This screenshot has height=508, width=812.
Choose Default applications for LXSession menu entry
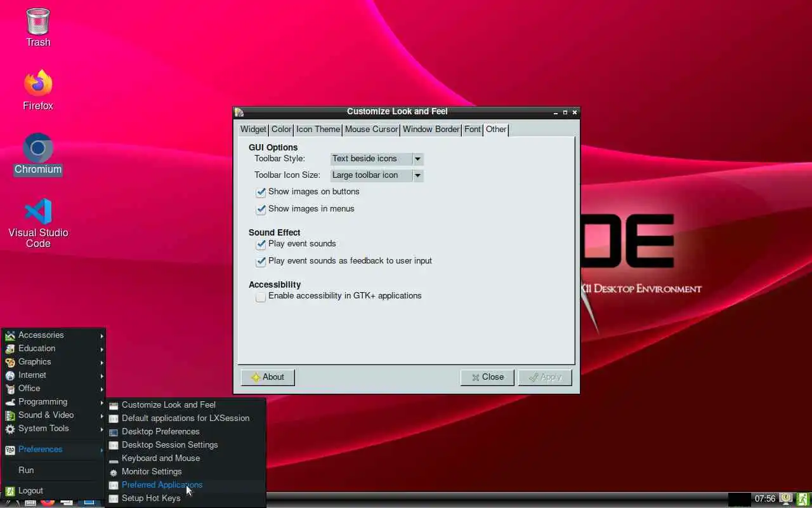[186, 418]
